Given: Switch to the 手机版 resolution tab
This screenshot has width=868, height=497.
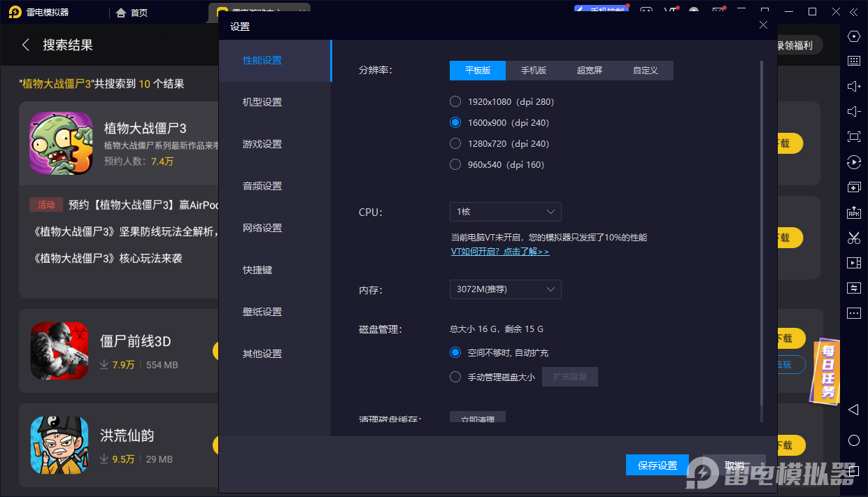Looking at the screenshot, I should pos(534,71).
